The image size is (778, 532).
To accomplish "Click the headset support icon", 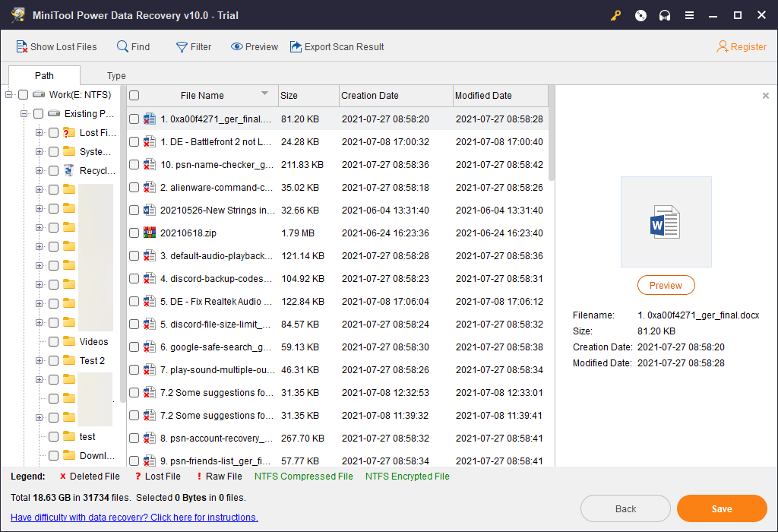I will click(665, 14).
